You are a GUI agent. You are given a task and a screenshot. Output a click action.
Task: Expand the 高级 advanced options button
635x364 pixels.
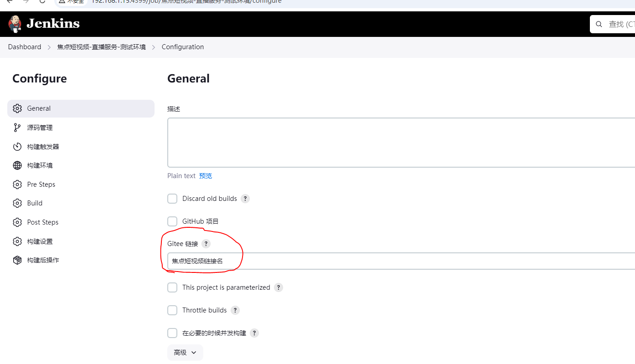(185, 353)
